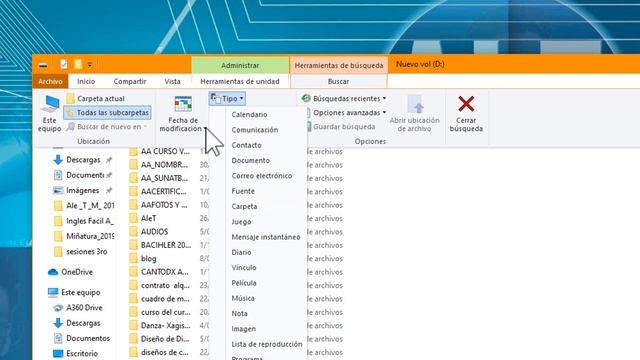Open Herramientas de unidad tab
The image size is (640, 360).
click(x=240, y=81)
